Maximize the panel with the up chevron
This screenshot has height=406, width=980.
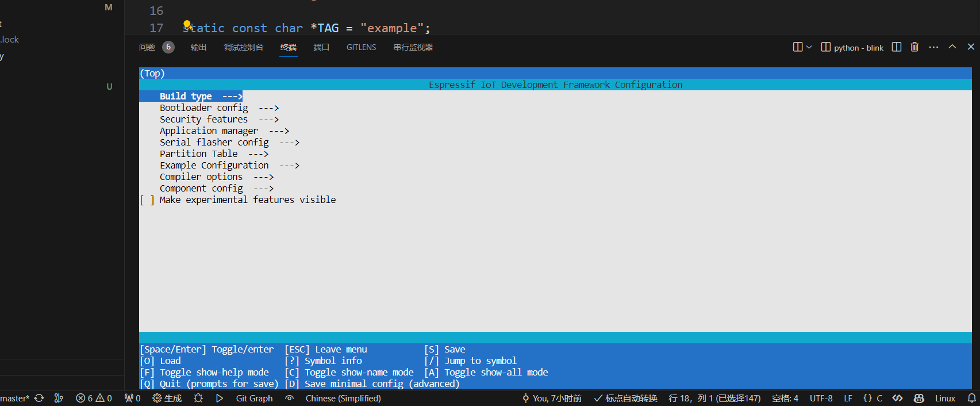pos(952,47)
